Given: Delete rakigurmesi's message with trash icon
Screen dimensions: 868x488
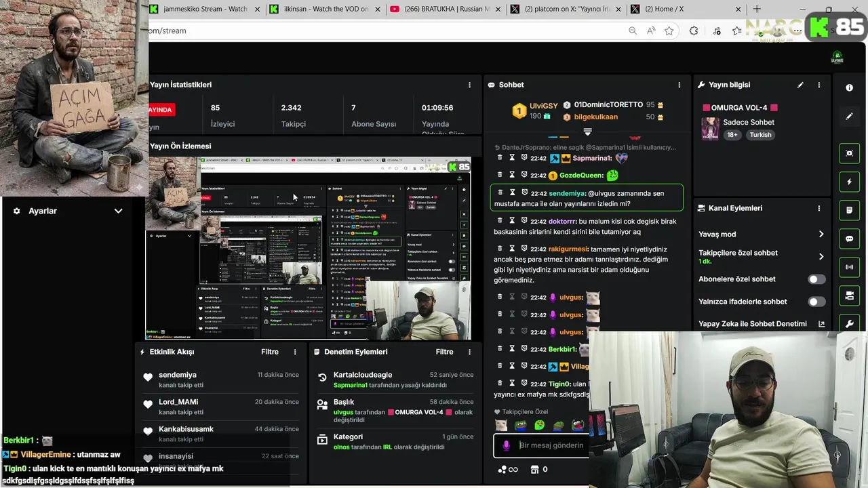Looking at the screenshot, I should click(x=500, y=248).
